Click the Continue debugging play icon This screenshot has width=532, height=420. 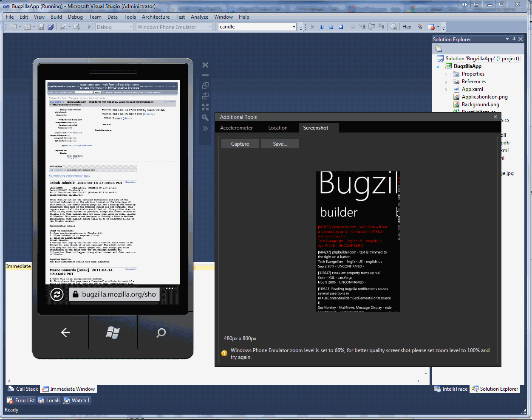coord(313,27)
